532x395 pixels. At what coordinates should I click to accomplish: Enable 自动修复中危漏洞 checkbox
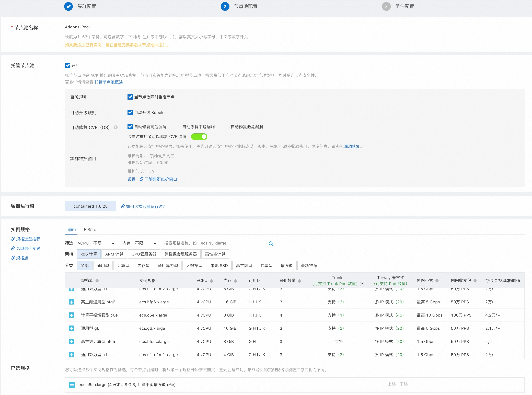click(x=178, y=126)
